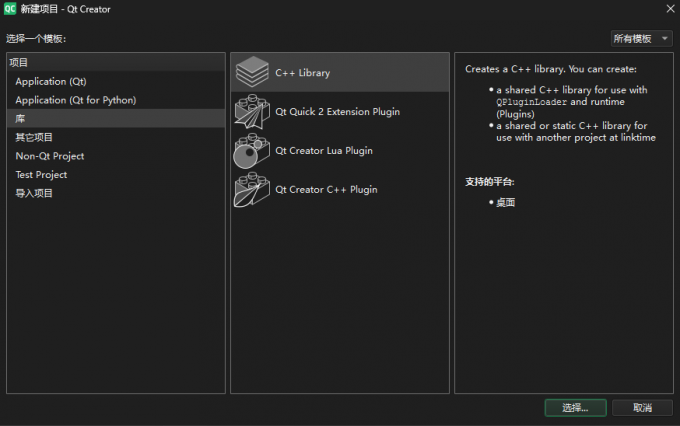680x426 pixels.
Task: Select the 库 category
Action: 20,118
